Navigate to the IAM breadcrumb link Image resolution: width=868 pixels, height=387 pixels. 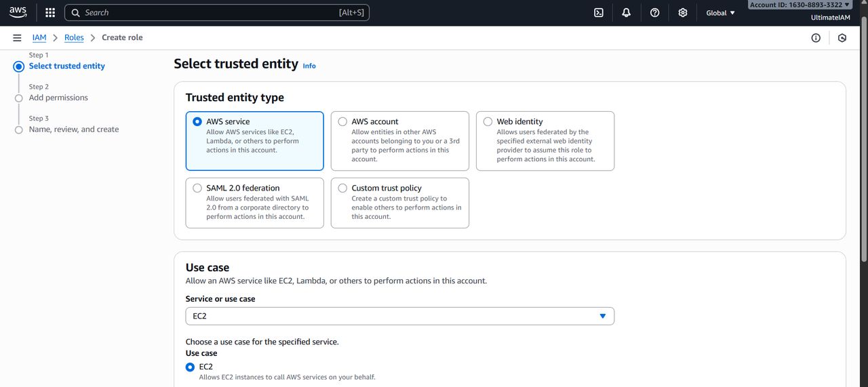(x=39, y=38)
